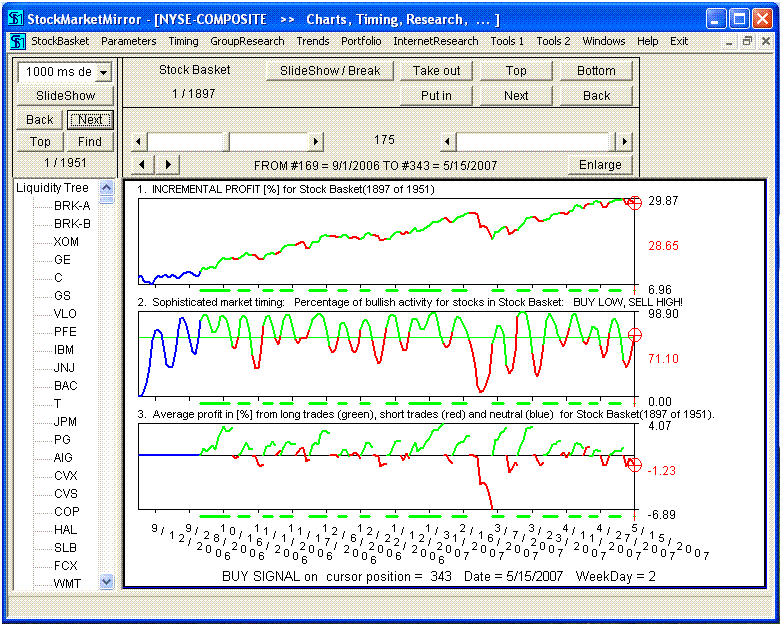780x624 pixels.
Task: Select BRK-A in the Liquidity Tree
Action: (72, 206)
